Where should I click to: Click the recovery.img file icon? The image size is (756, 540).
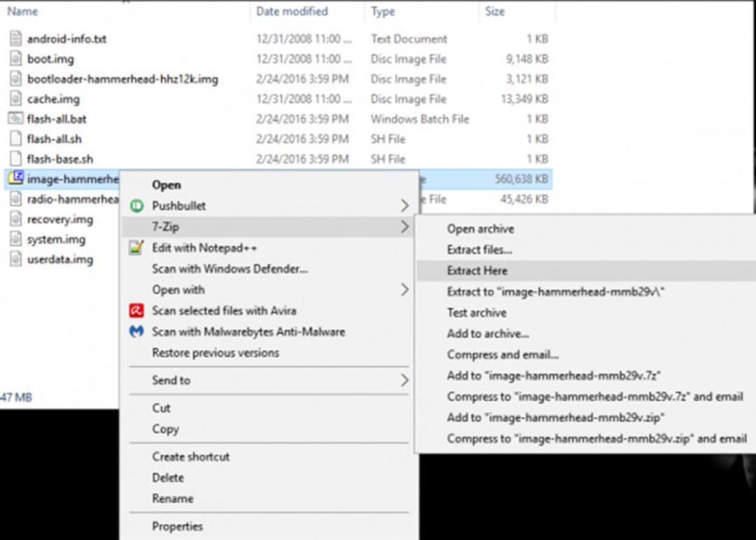[15, 219]
